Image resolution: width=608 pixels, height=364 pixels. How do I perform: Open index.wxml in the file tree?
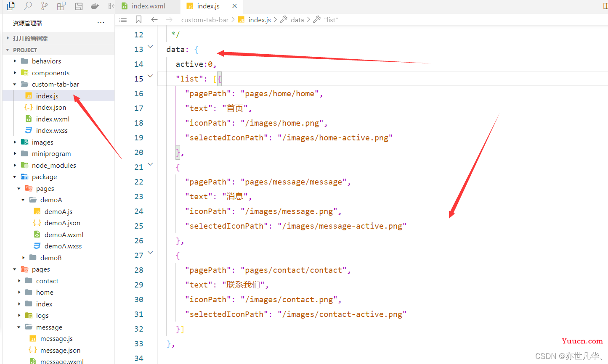[x=58, y=119]
